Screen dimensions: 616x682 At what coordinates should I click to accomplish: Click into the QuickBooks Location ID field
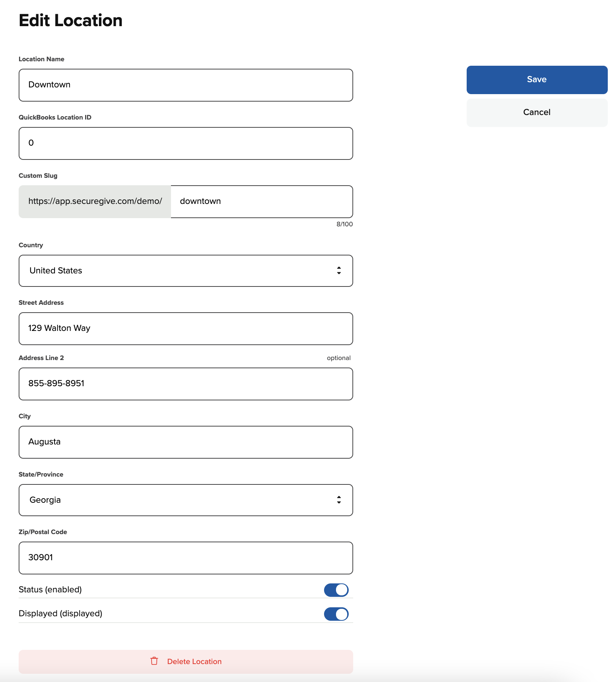(x=186, y=143)
